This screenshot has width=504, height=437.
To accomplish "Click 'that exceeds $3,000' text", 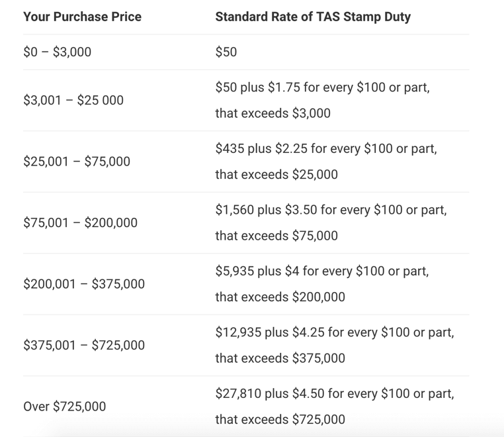I will pos(273,113).
